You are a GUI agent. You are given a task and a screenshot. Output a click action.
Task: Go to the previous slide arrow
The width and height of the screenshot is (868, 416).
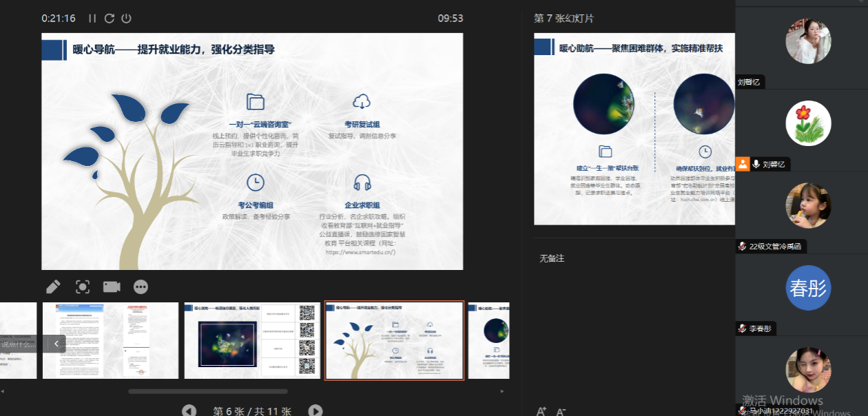tap(189, 410)
